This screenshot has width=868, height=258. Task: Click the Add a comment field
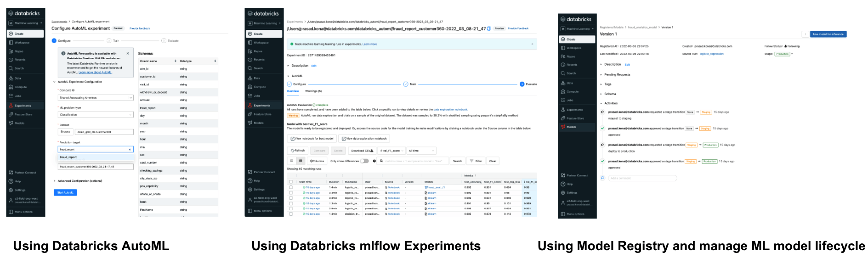click(x=642, y=178)
